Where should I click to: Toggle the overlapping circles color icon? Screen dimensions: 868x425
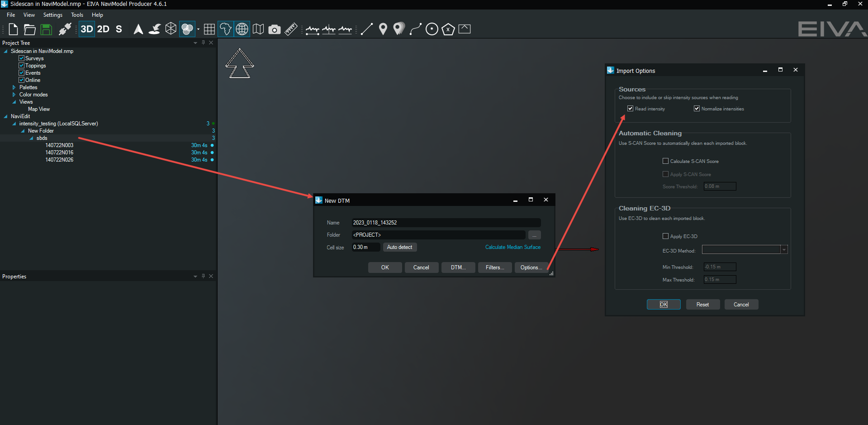coord(187,29)
